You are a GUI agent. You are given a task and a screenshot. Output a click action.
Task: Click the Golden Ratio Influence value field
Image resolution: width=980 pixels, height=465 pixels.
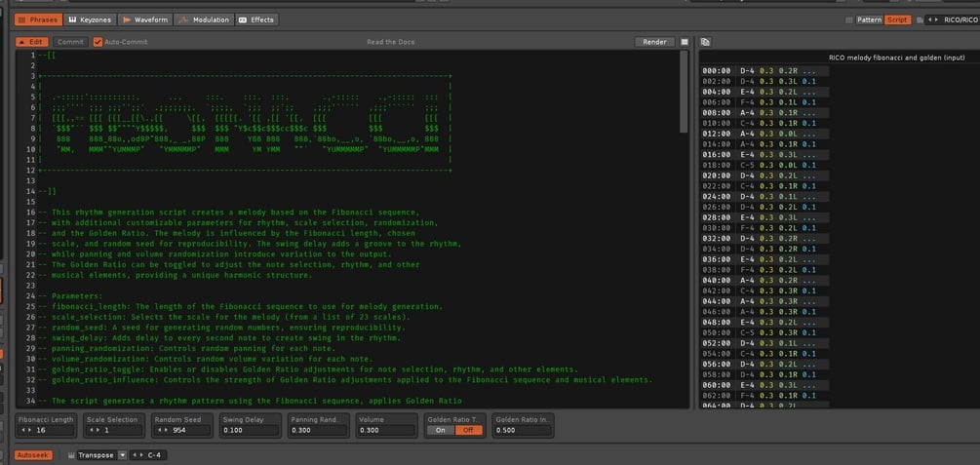coord(523,430)
